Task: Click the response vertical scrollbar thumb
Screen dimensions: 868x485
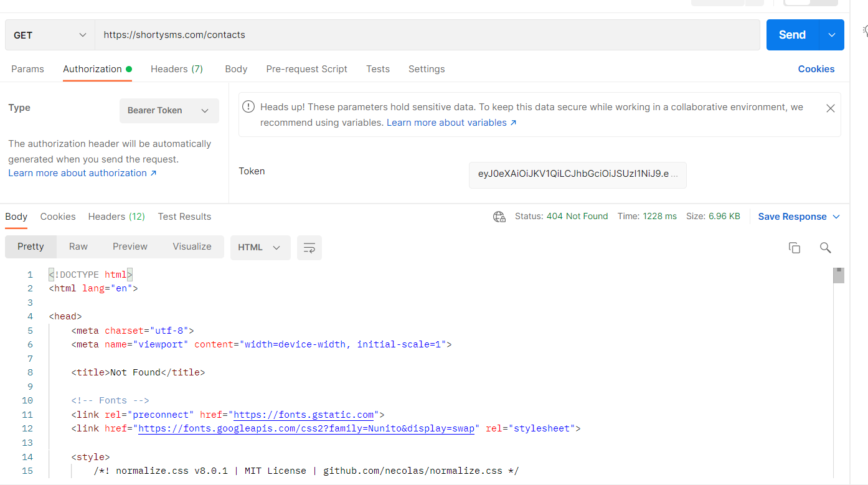Action: click(x=839, y=275)
